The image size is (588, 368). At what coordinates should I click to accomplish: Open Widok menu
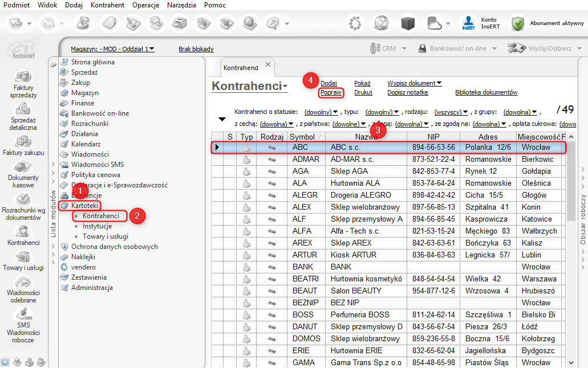point(47,5)
